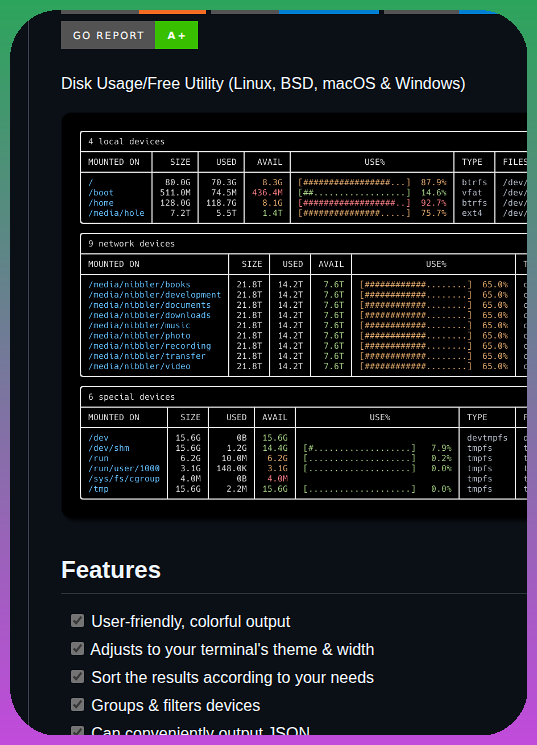Click the 511.0M size value for /boot

pos(175,193)
